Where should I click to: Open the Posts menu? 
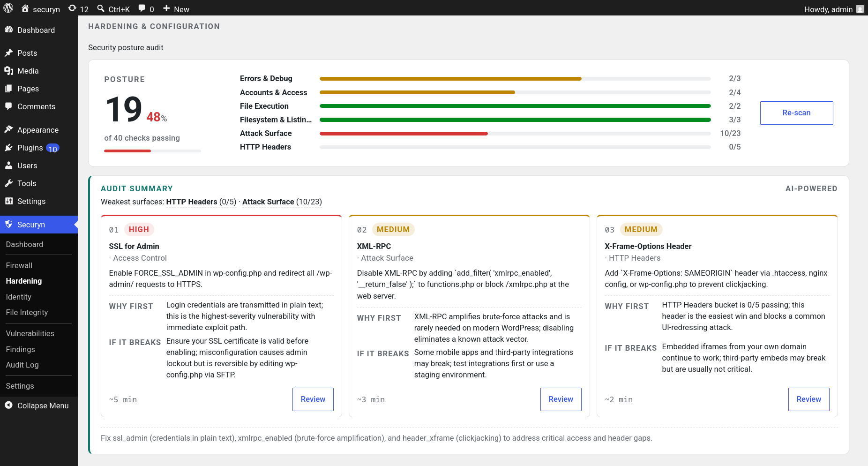[x=39, y=53]
